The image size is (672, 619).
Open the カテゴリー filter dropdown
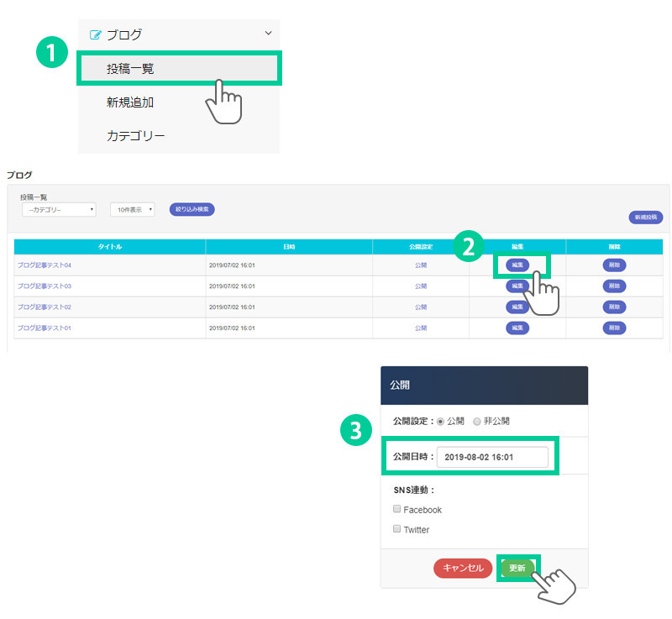[x=59, y=209]
